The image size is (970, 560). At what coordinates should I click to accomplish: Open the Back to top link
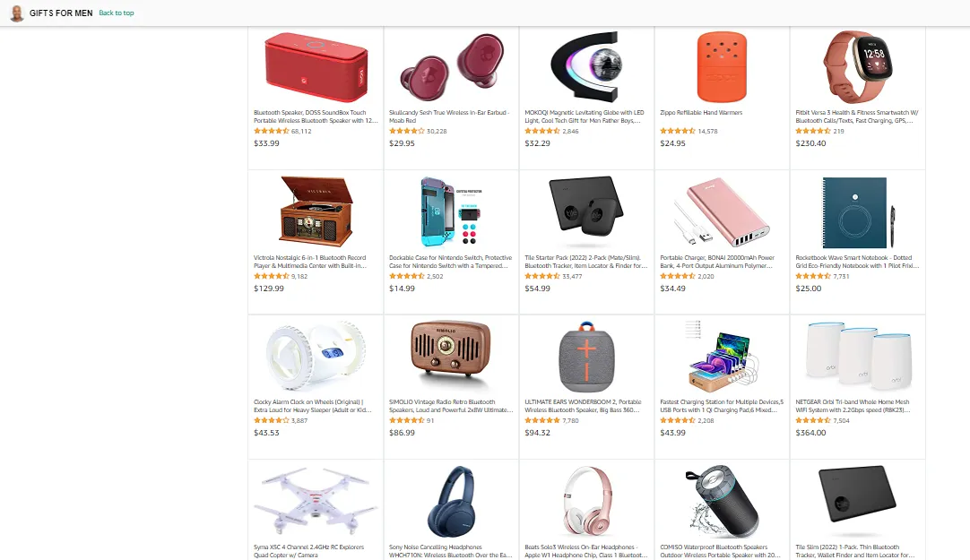click(x=117, y=13)
